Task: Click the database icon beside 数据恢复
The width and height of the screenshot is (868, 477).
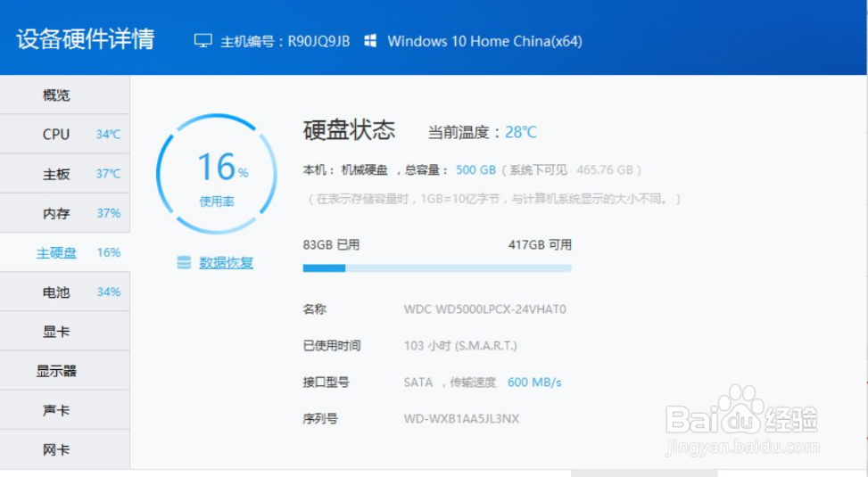Action: click(184, 262)
